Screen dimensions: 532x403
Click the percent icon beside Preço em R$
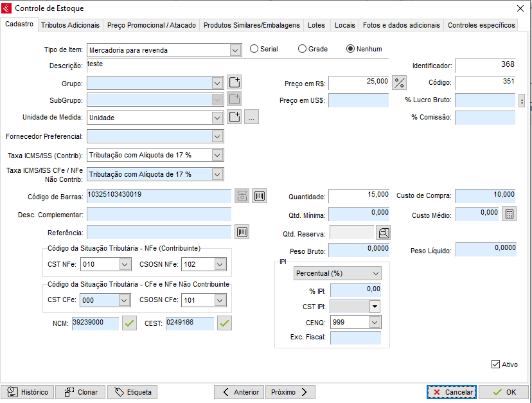tap(400, 82)
